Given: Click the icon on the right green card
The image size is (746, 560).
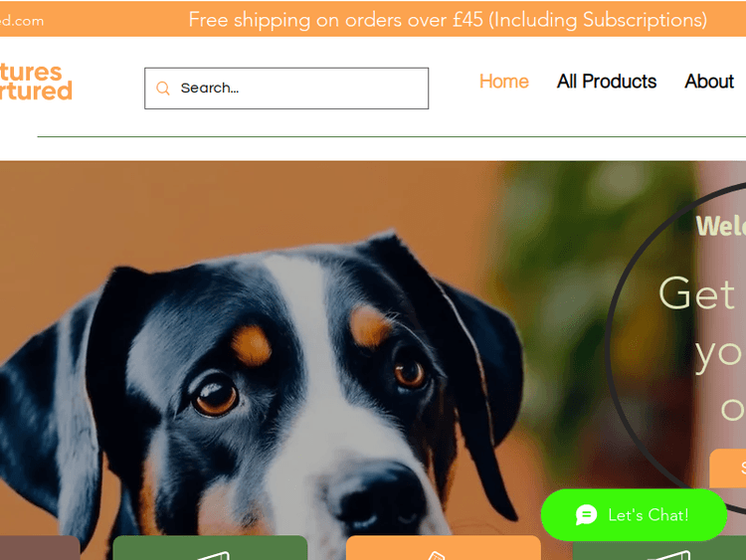Looking at the screenshot, I should [669, 555].
